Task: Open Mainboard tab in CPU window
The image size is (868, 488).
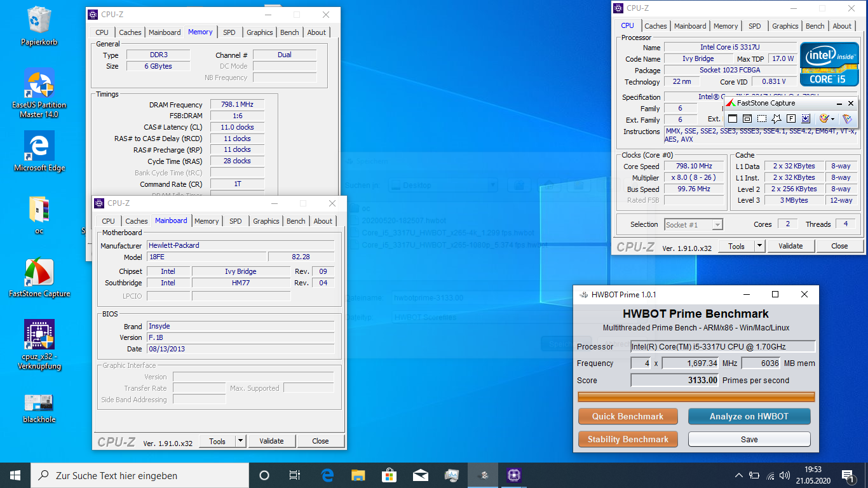Action: click(690, 26)
